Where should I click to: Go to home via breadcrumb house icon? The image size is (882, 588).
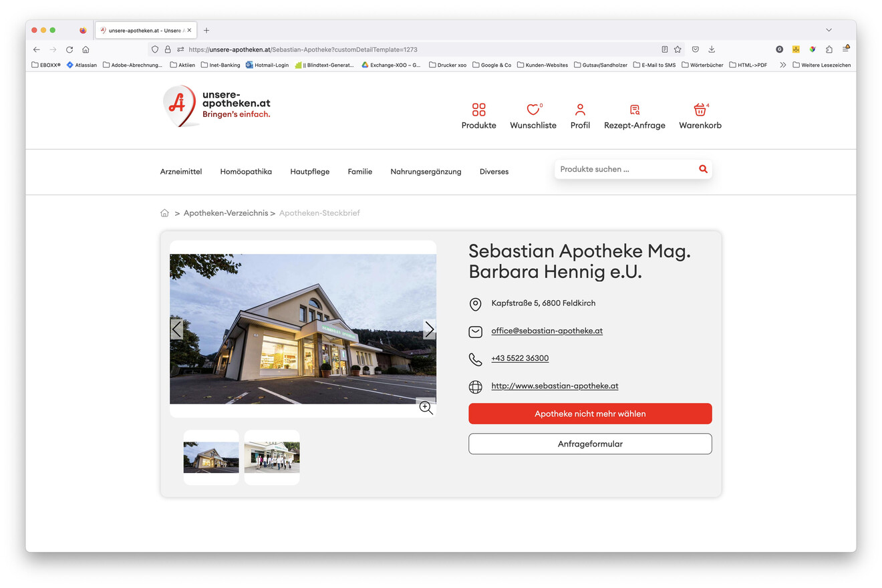(x=164, y=213)
